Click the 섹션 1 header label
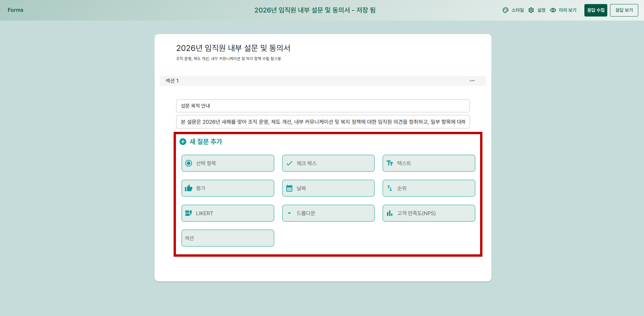This screenshot has width=644, height=316. pyautogui.click(x=172, y=81)
